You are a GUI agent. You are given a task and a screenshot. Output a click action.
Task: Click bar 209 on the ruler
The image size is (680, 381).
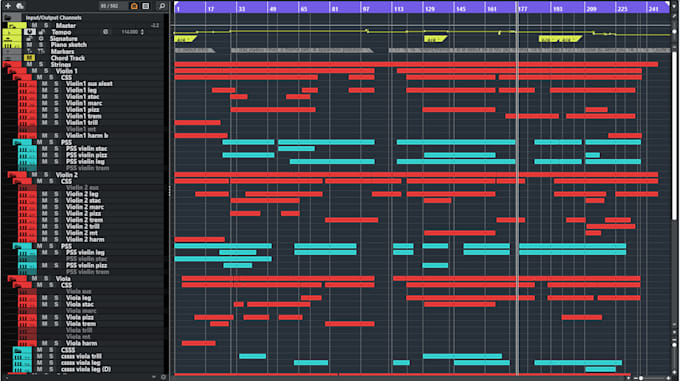pyautogui.click(x=591, y=9)
